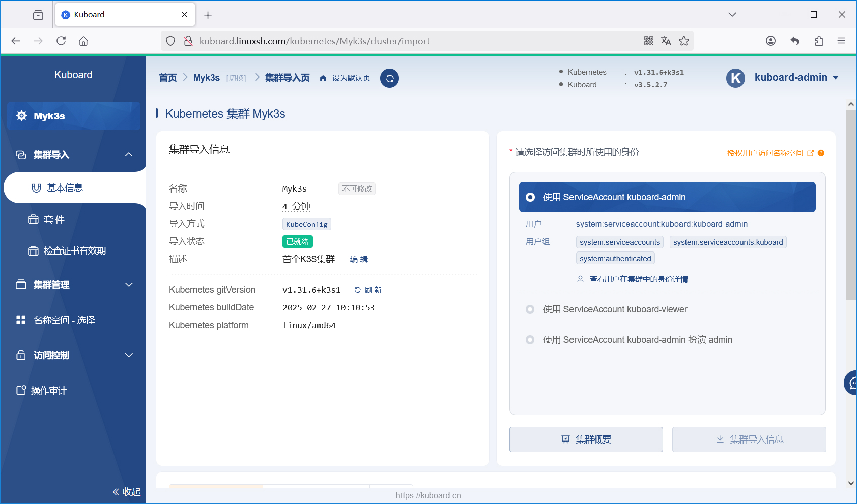Open 检查证书有效期 in the sidebar

74,250
